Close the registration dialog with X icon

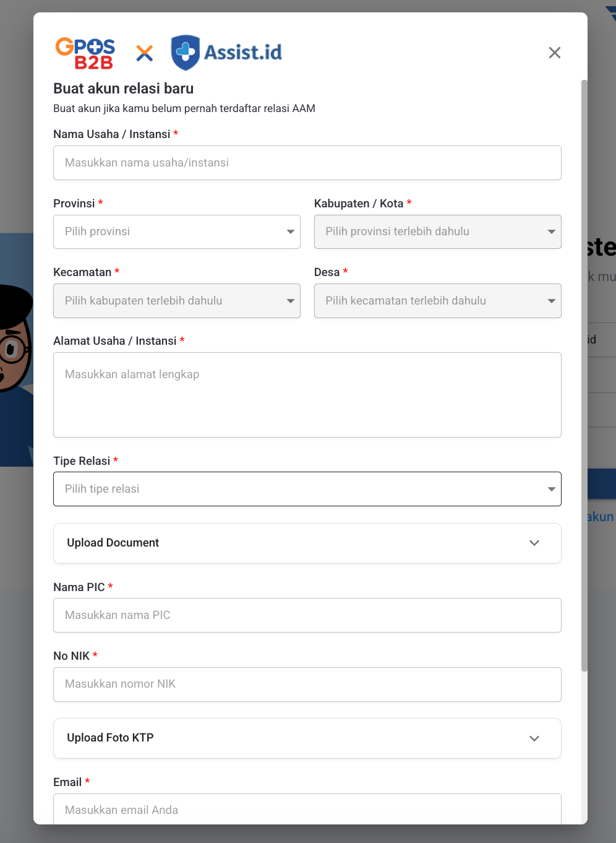point(554,53)
